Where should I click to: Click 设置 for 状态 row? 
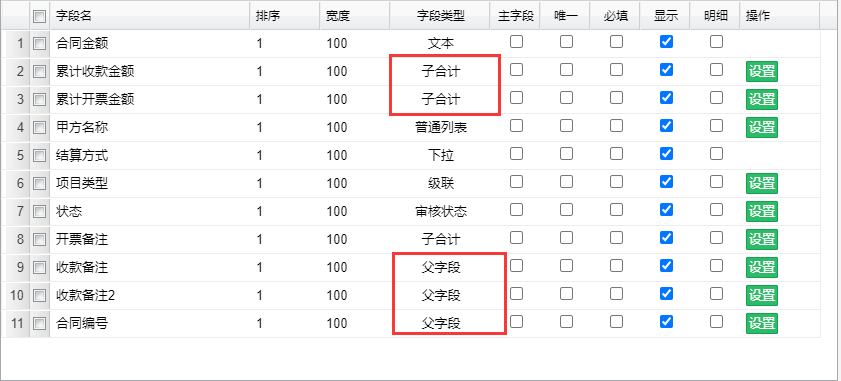[x=762, y=211]
